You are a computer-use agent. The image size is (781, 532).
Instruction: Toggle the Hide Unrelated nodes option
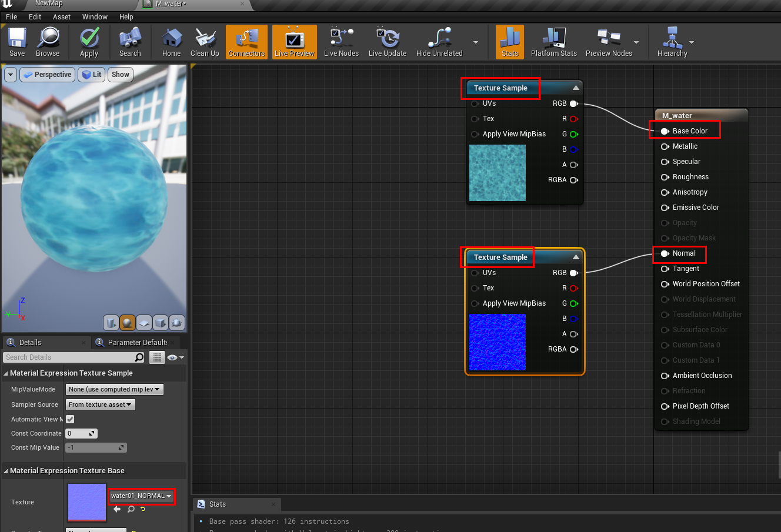[x=439, y=42]
